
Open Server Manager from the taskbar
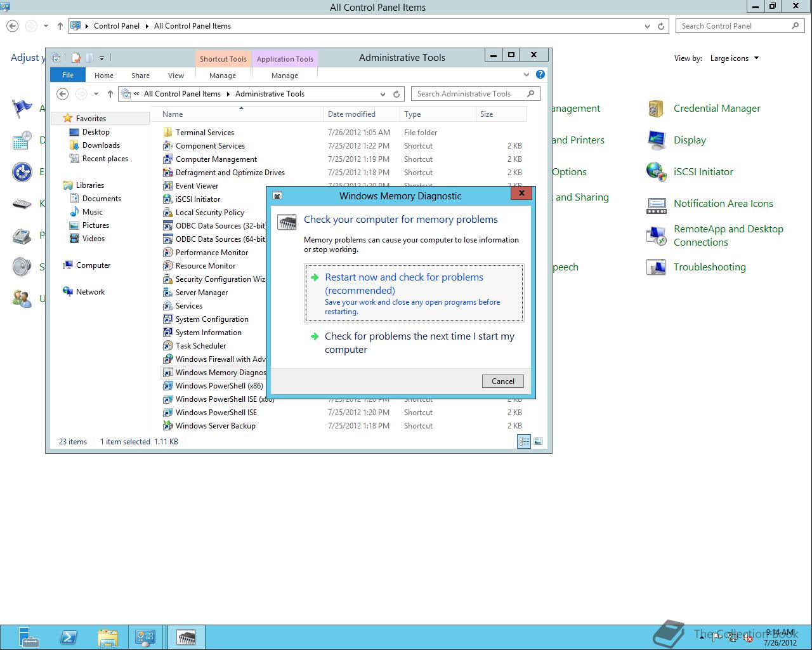[x=29, y=637]
